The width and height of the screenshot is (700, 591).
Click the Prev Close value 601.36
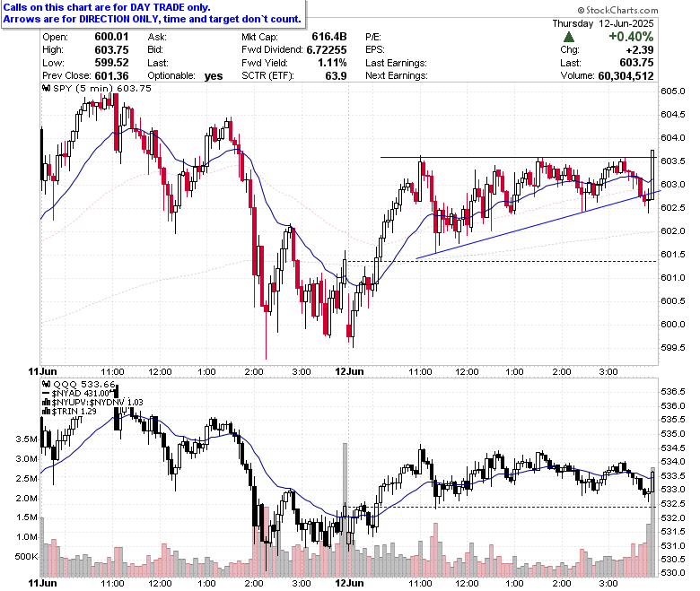pyautogui.click(x=111, y=75)
